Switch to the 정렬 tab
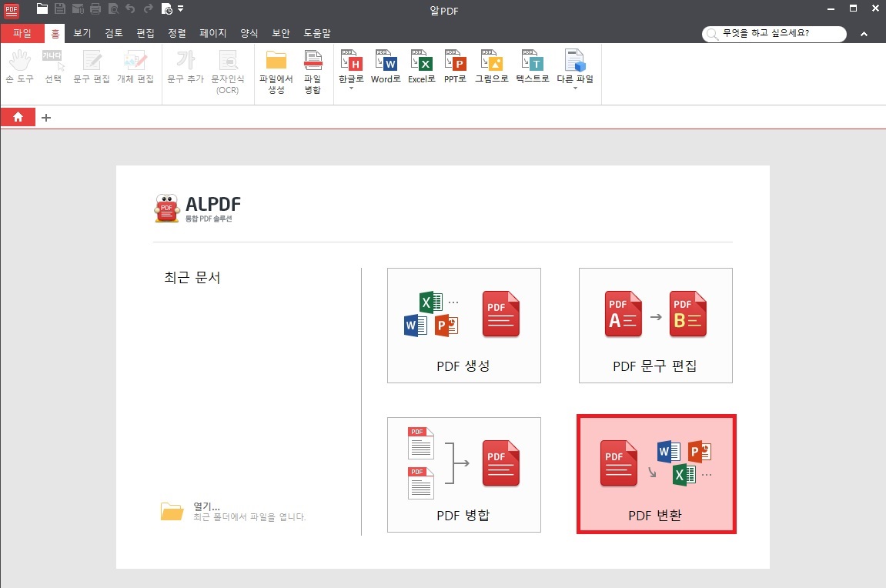The height and width of the screenshot is (588, 886). tap(177, 33)
